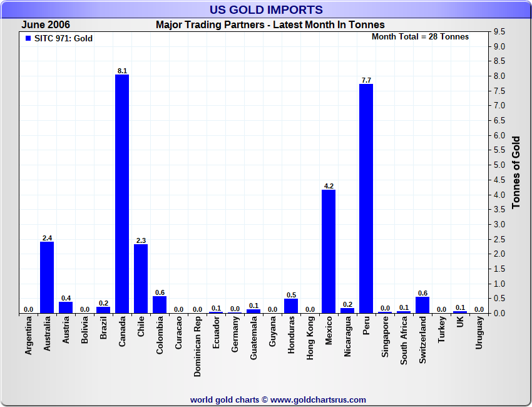Click the 'Major Trading Partners' subtitle
The height and width of the screenshot is (407, 532).
210,24
